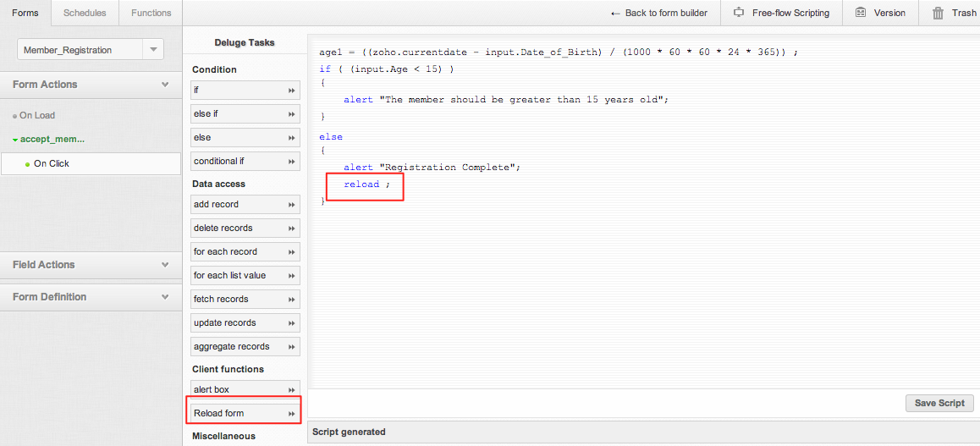Expand the Field Actions section

(x=165, y=265)
